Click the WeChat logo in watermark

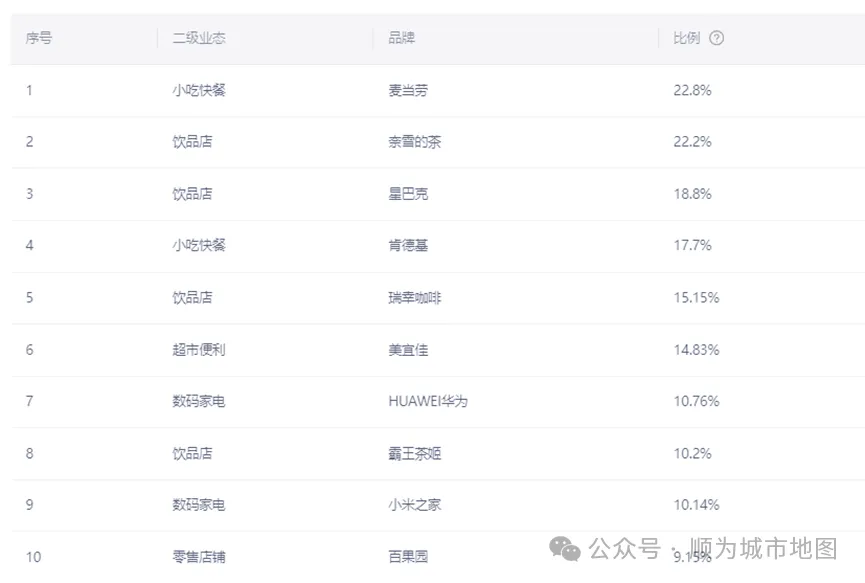tap(565, 549)
